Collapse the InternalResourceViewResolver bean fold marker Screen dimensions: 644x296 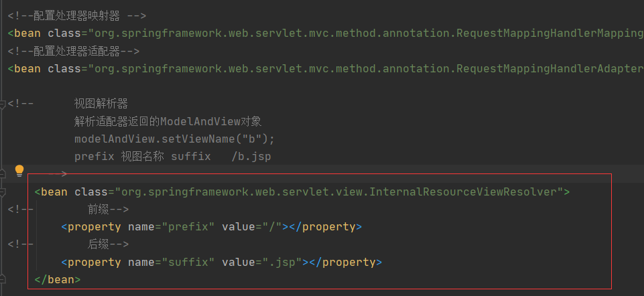pyautogui.click(x=1, y=192)
